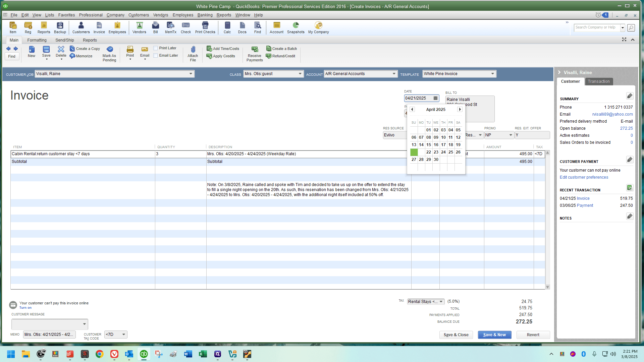Open the Bill entry icon
Image resolution: width=644 pixels, height=362 pixels.
coord(156,27)
